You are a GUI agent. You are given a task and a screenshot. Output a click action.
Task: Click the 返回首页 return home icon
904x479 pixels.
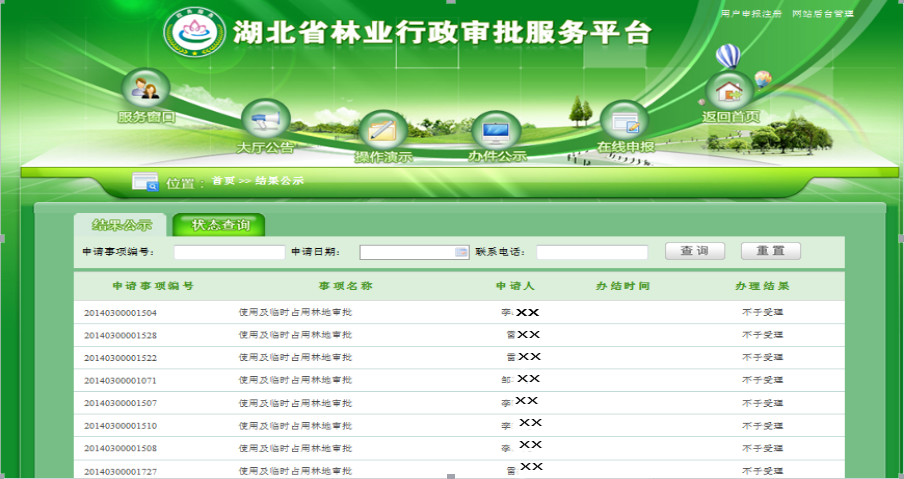coord(730,92)
